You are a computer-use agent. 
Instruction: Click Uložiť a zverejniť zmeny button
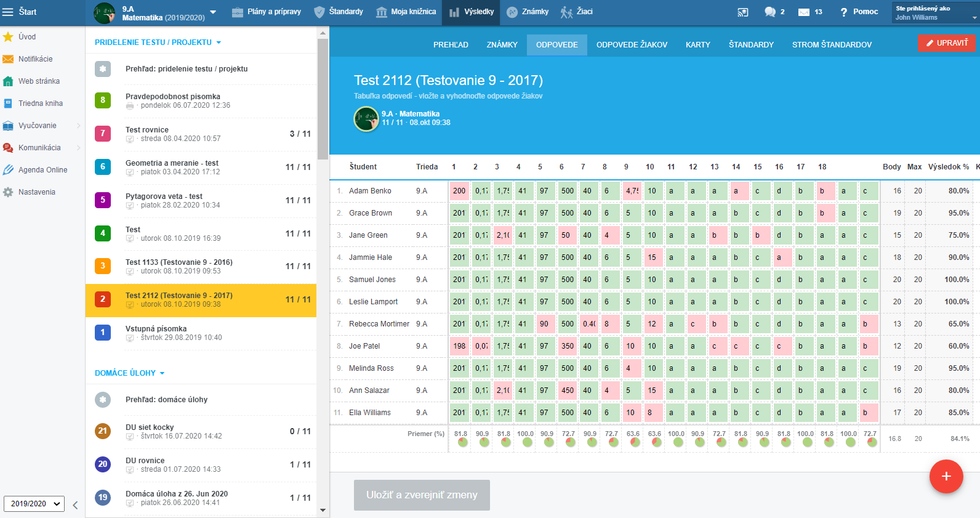click(422, 495)
